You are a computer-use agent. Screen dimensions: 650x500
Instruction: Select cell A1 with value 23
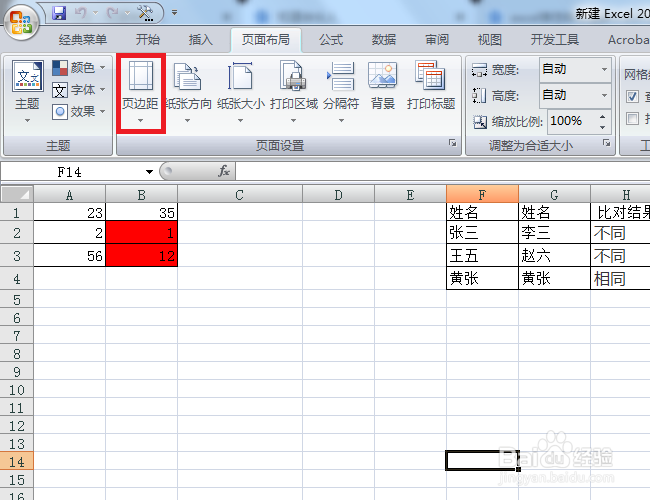pyautogui.click(x=69, y=212)
